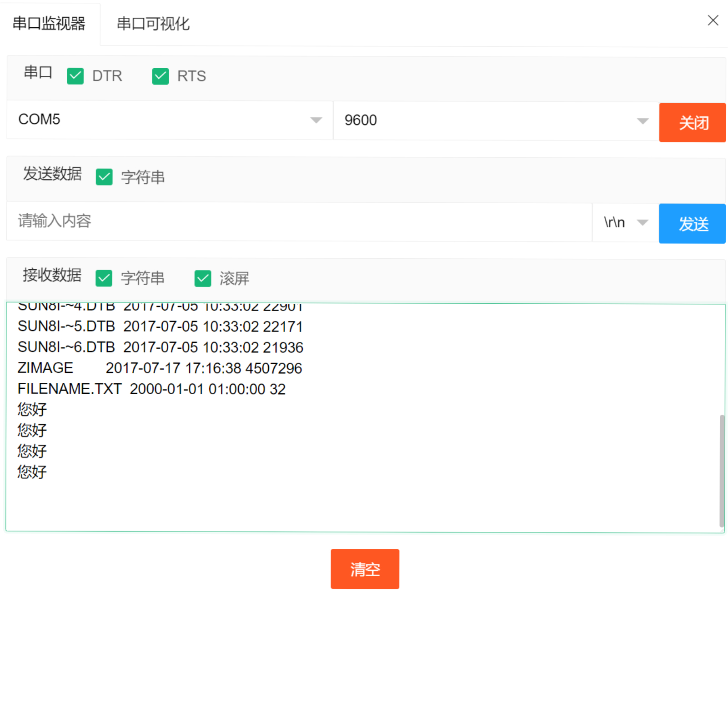This screenshot has height=728, width=728.
Task: Click the received data scrollbar thumb
Action: [x=722, y=470]
